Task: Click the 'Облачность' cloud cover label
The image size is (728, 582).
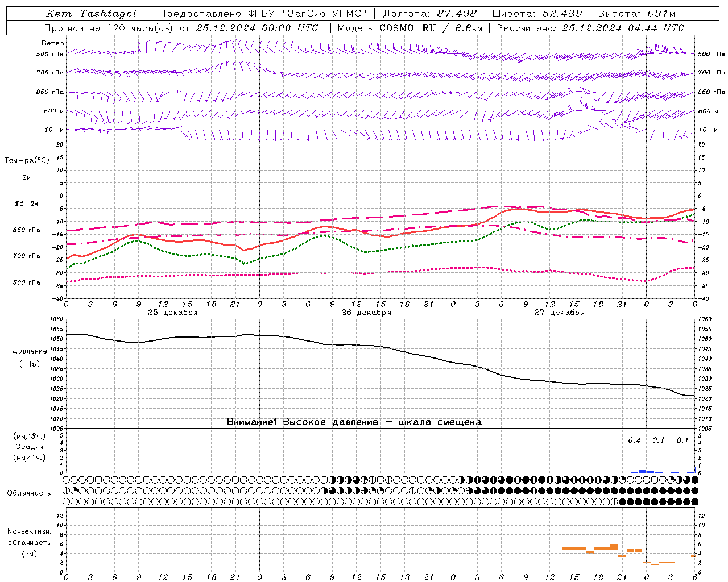Action: (x=29, y=493)
